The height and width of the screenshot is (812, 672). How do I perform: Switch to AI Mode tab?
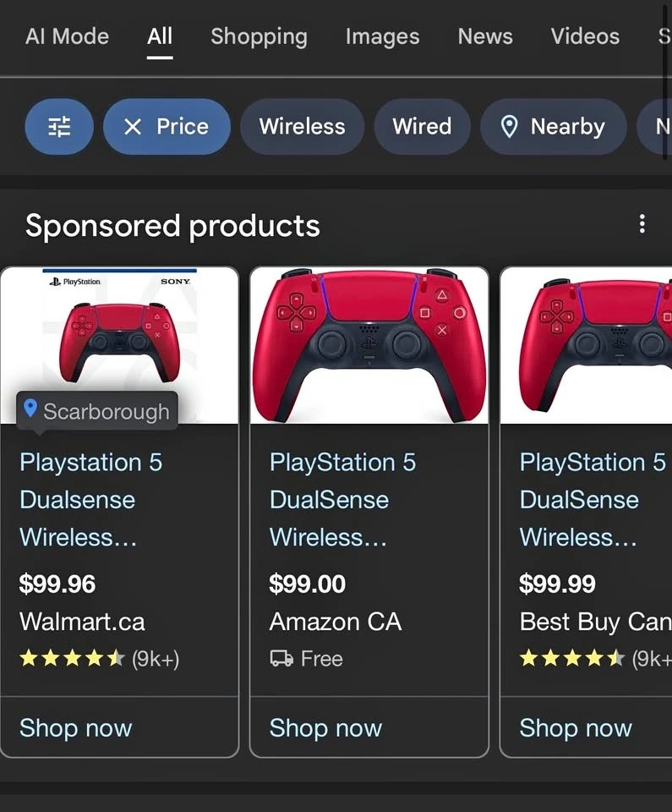(x=68, y=36)
